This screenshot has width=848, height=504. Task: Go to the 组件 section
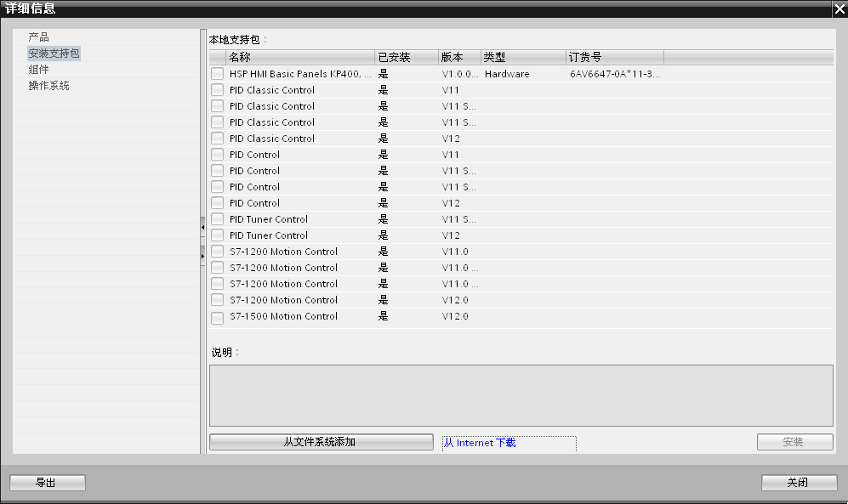38,70
